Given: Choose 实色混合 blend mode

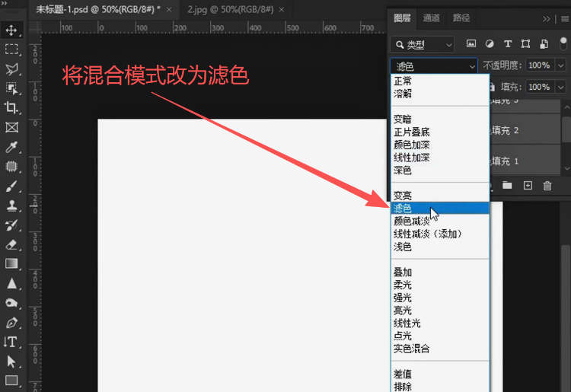Looking at the screenshot, I should [x=440, y=349].
